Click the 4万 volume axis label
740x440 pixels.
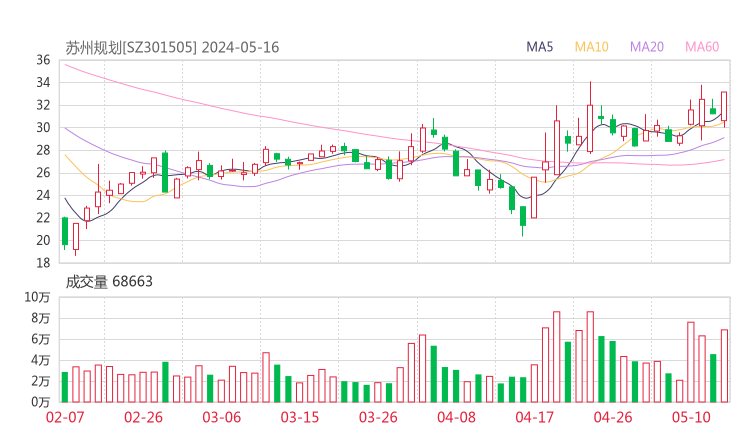tap(41, 360)
